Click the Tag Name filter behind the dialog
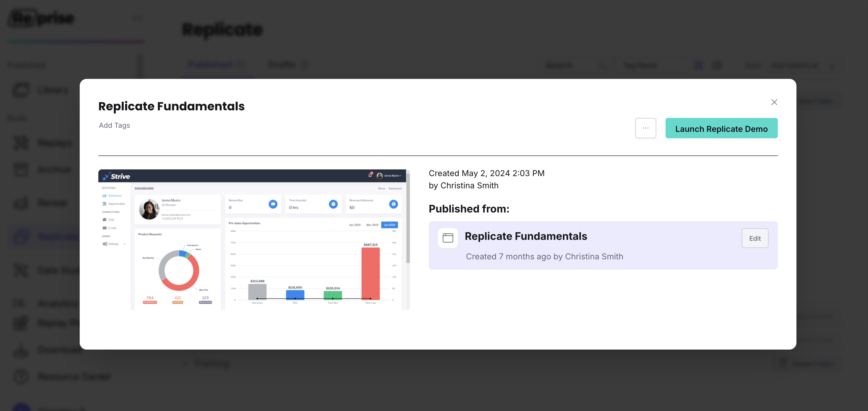This screenshot has height=411, width=868. tap(651, 65)
